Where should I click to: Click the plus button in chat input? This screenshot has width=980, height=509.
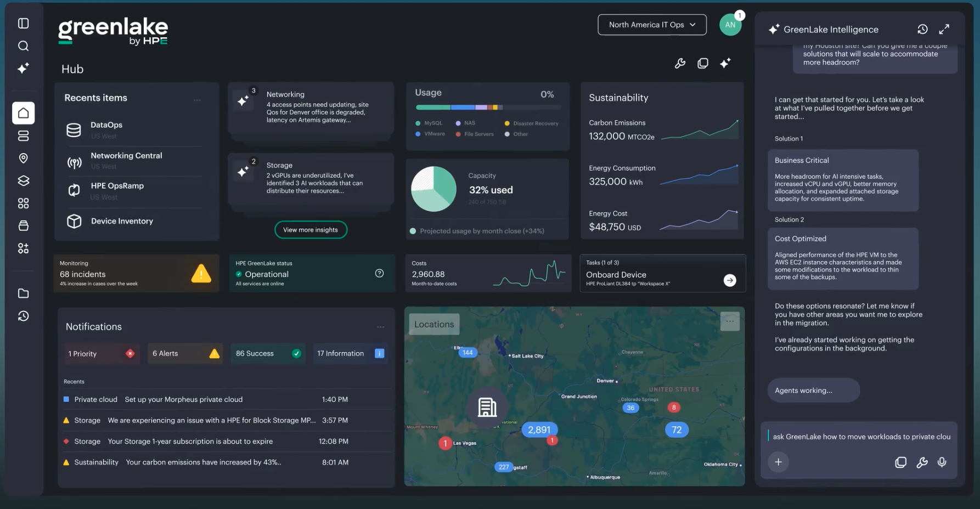(x=778, y=462)
